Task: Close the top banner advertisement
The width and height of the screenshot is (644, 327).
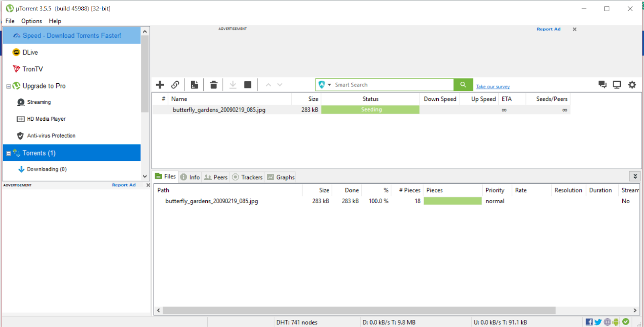Action: click(x=575, y=29)
